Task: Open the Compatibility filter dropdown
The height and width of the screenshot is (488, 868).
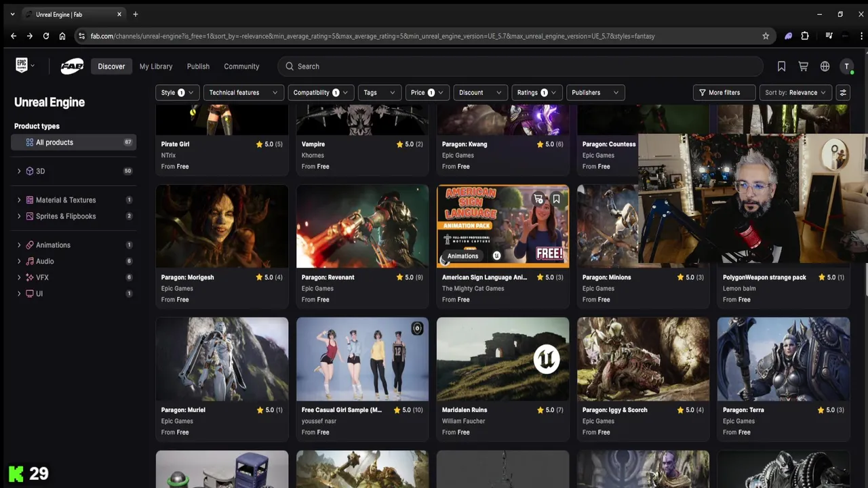Action: point(320,93)
